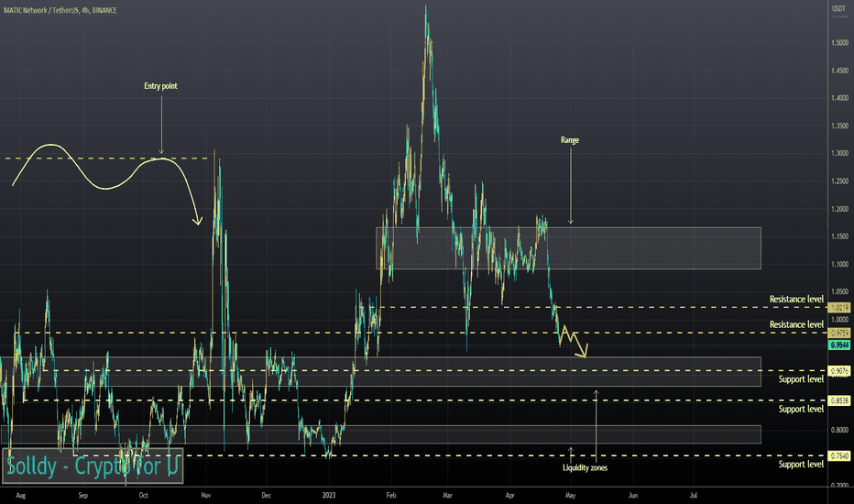Select the 'Resistance level' label beside 1.0219
The height and width of the screenshot is (504, 854).
point(796,299)
